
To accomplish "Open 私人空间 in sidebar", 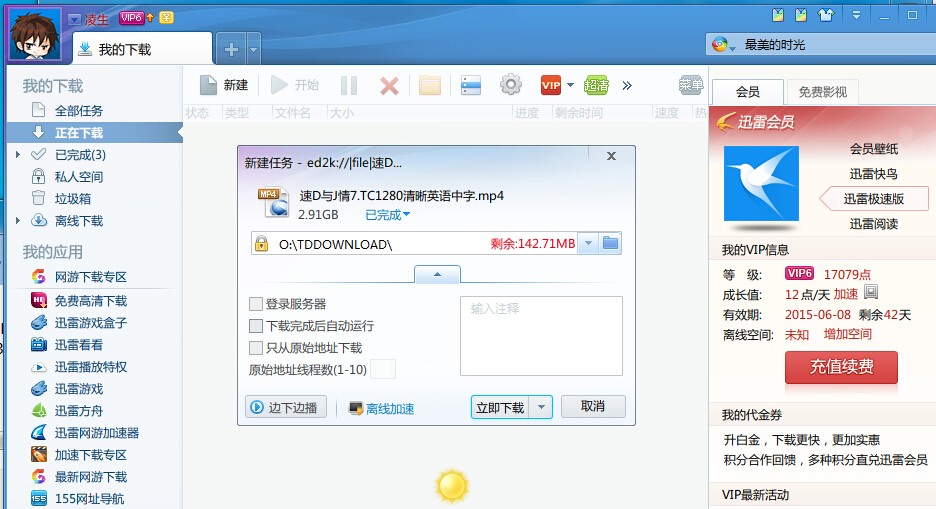I will click(79, 177).
